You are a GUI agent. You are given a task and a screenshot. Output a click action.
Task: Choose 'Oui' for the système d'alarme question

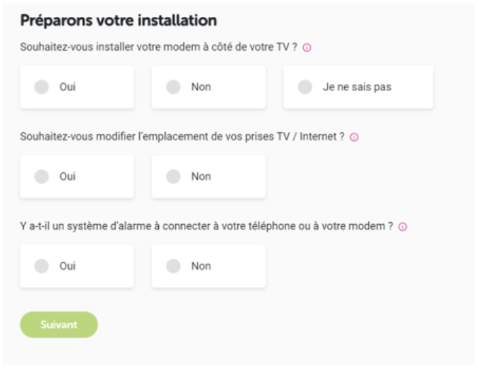pyautogui.click(x=77, y=266)
